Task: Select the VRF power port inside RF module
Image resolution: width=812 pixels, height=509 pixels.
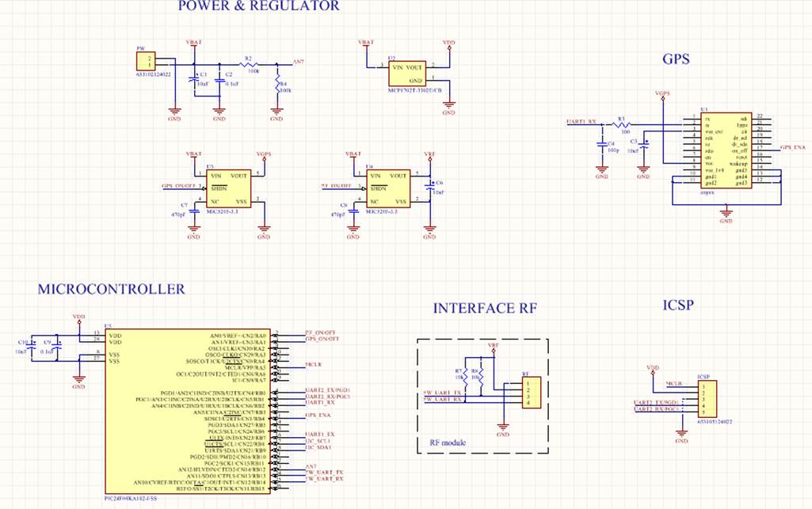Action: 494,347
